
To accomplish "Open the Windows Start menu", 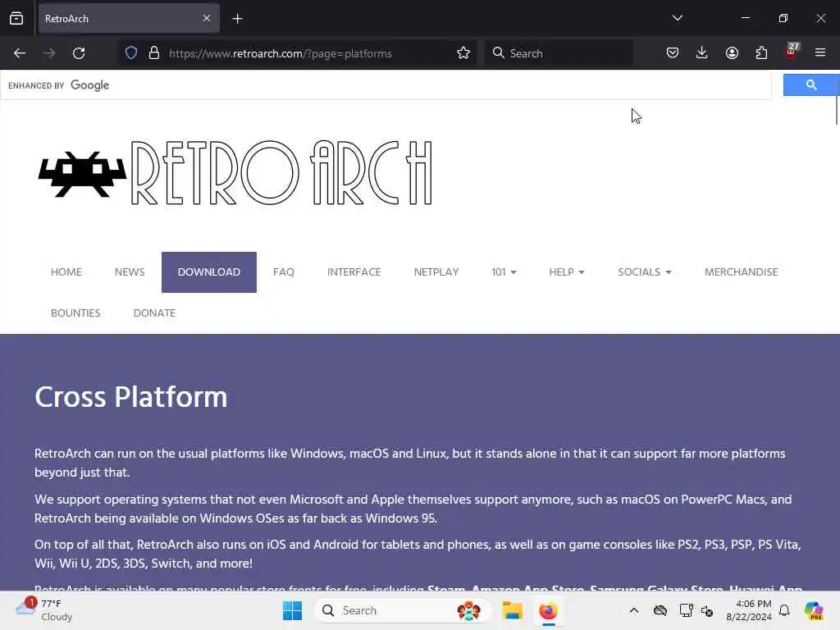I will tap(293, 610).
